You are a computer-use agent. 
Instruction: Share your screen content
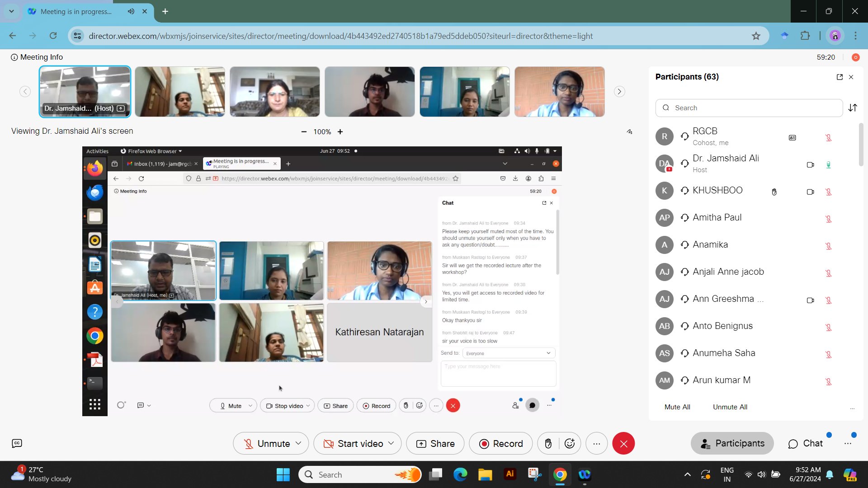point(435,443)
